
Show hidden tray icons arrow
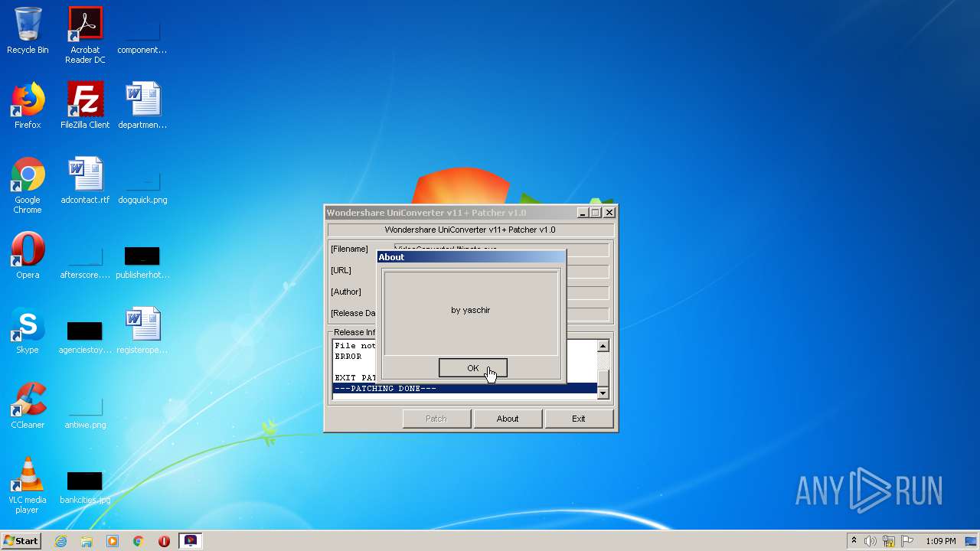[854, 541]
